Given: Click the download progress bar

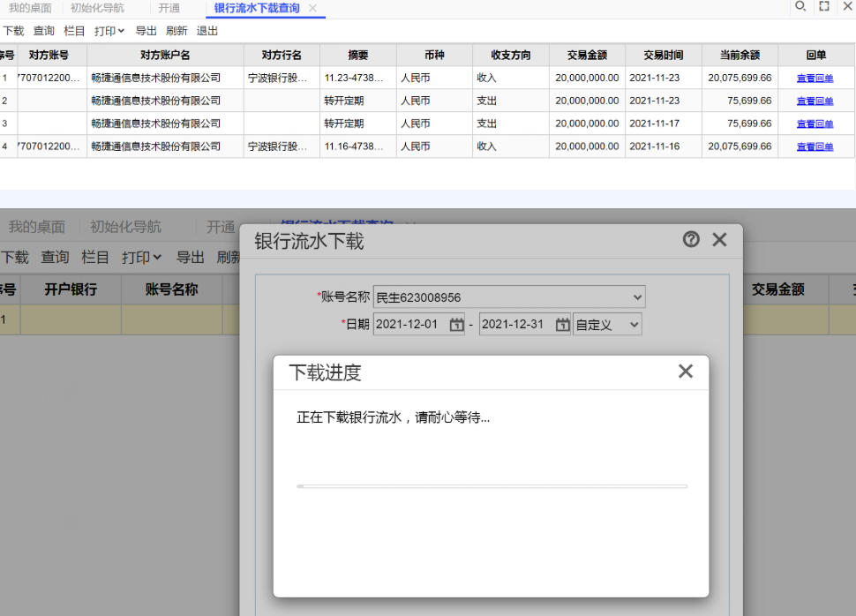Looking at the screenshot, I should [492, 486].
